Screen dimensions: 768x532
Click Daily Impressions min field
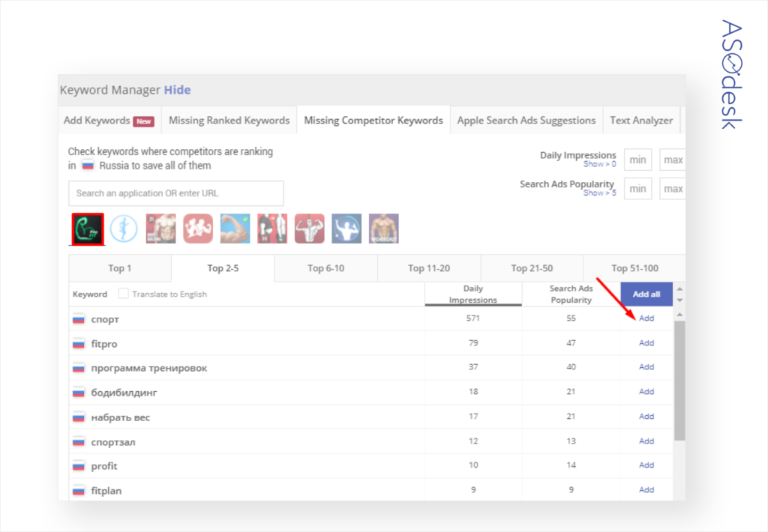[x=637, y=160]
